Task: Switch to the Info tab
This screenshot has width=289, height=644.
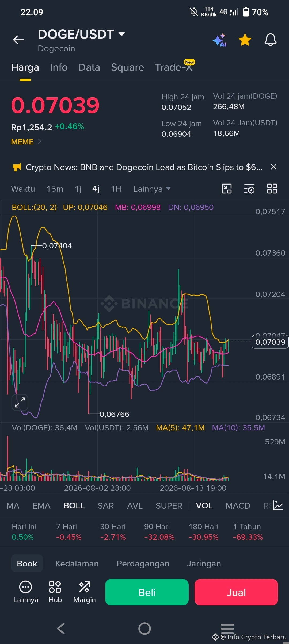Action: pos(59,67)
